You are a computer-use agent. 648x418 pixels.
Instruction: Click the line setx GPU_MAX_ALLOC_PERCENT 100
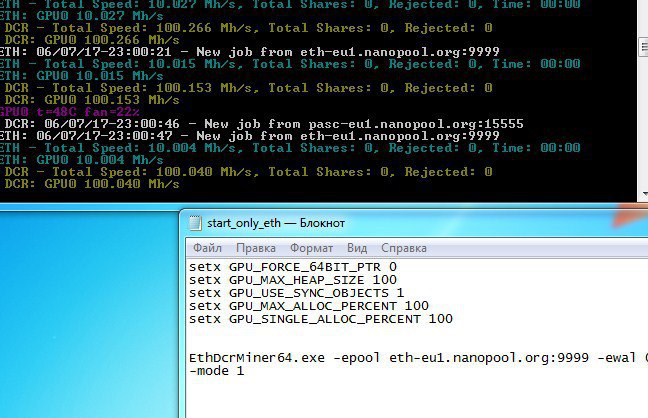coord(309,306)
